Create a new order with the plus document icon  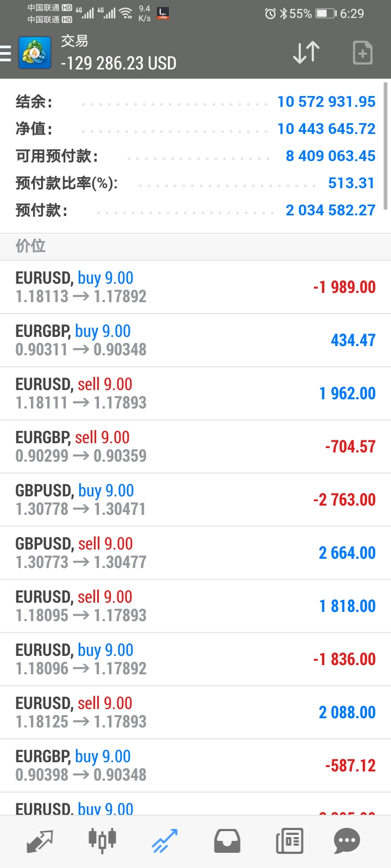(x=363, y=53)
